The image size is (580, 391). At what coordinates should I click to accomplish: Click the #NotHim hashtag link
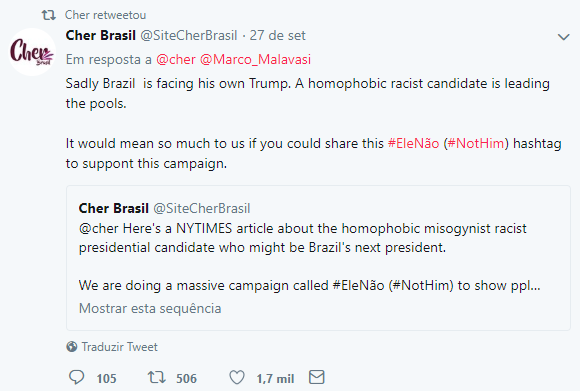point(476,143)
